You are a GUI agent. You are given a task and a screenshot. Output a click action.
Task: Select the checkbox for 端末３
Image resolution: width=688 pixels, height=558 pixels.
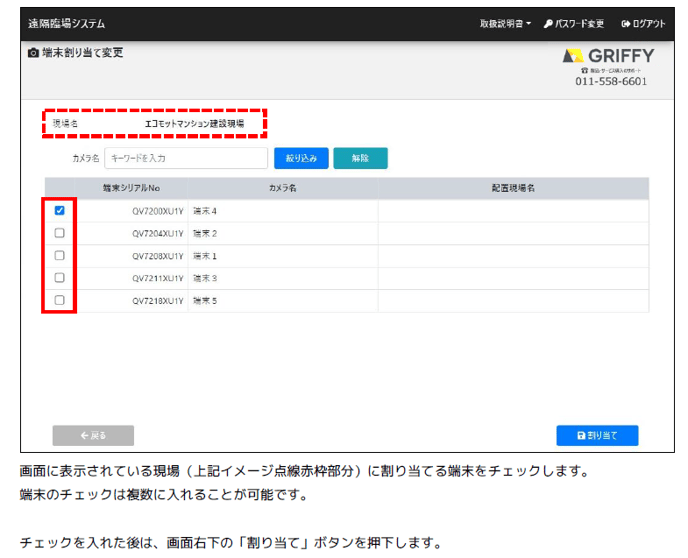point(60,277)
